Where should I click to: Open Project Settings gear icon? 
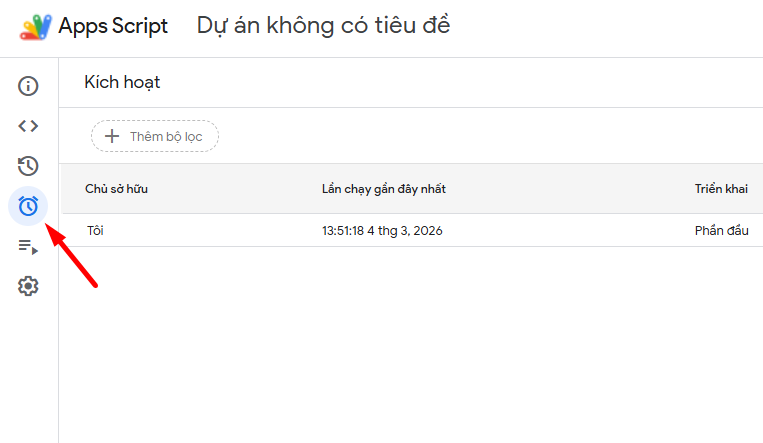point(28,286)
